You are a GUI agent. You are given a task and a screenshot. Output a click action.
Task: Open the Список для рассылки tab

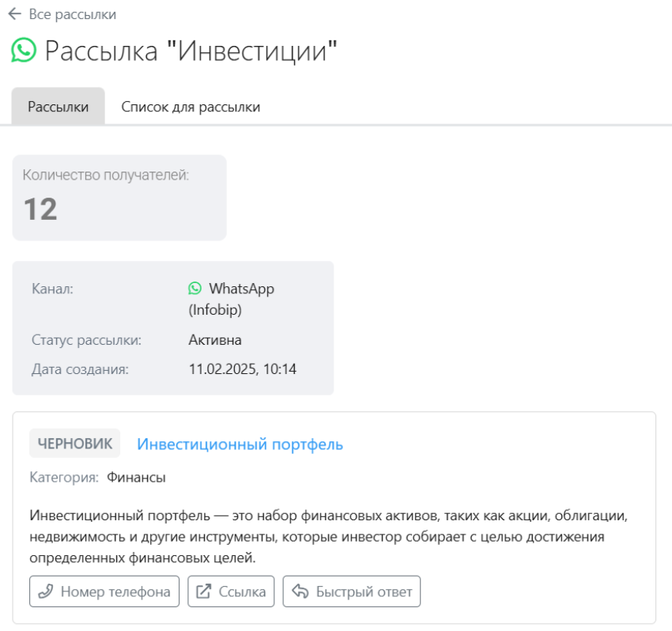[191, 107]
